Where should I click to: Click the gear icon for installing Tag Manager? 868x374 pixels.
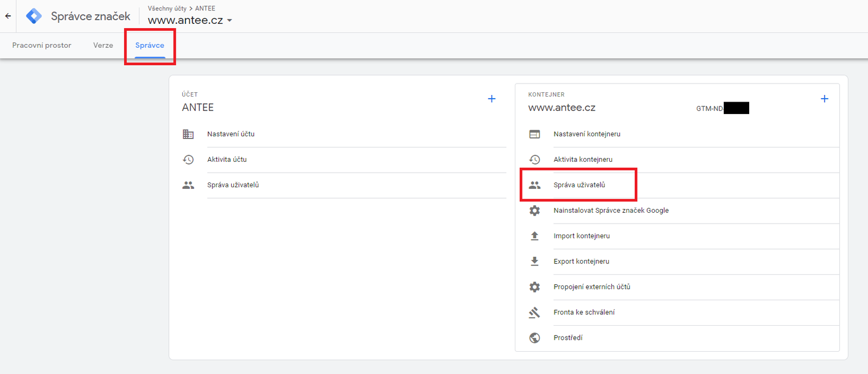534,211
